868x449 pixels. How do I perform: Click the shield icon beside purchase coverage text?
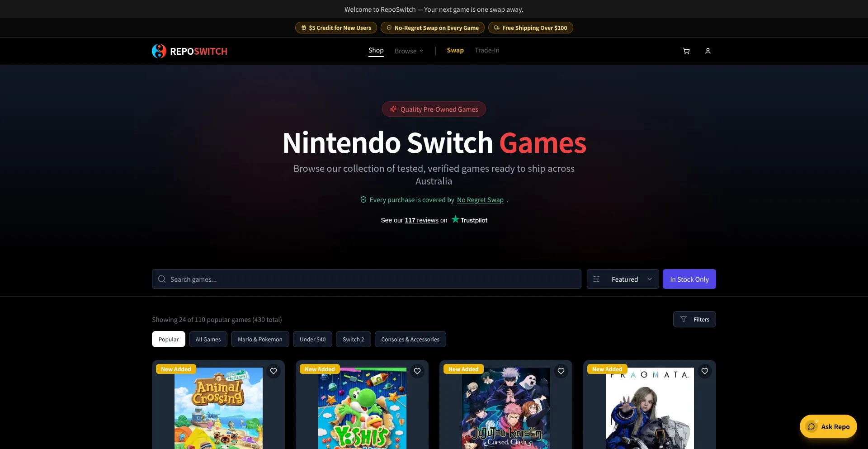(x=363, y=199)
